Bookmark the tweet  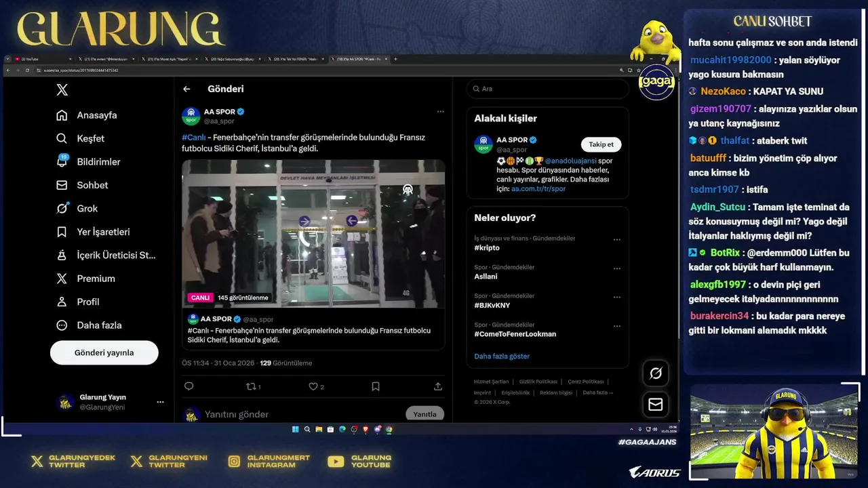[x=376, y=386]
